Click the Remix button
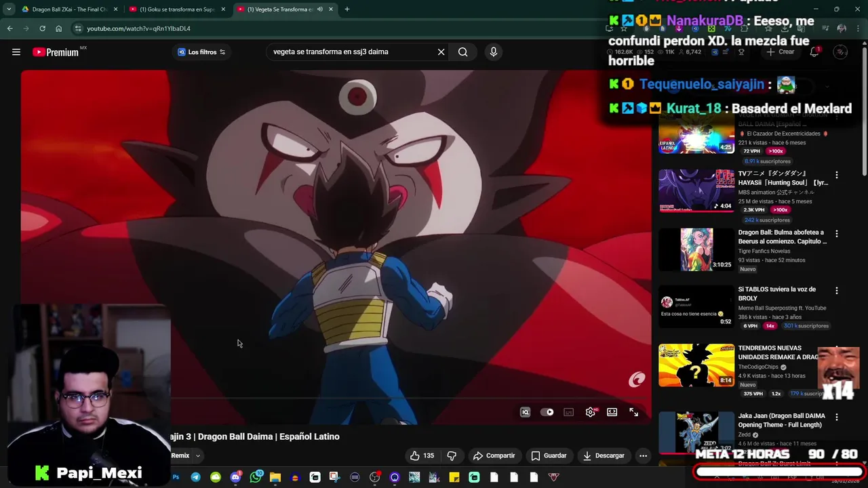 (180, 455)
